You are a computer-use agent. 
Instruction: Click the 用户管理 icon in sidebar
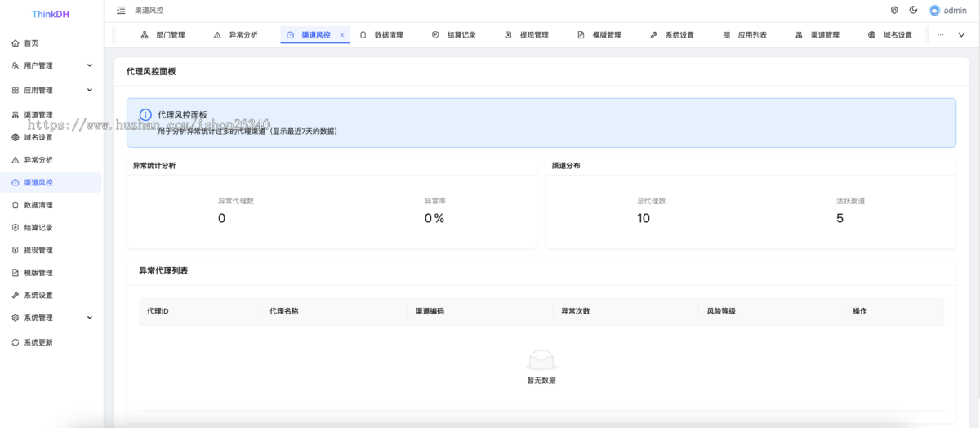pyautogui.click(x=16, y=65)
